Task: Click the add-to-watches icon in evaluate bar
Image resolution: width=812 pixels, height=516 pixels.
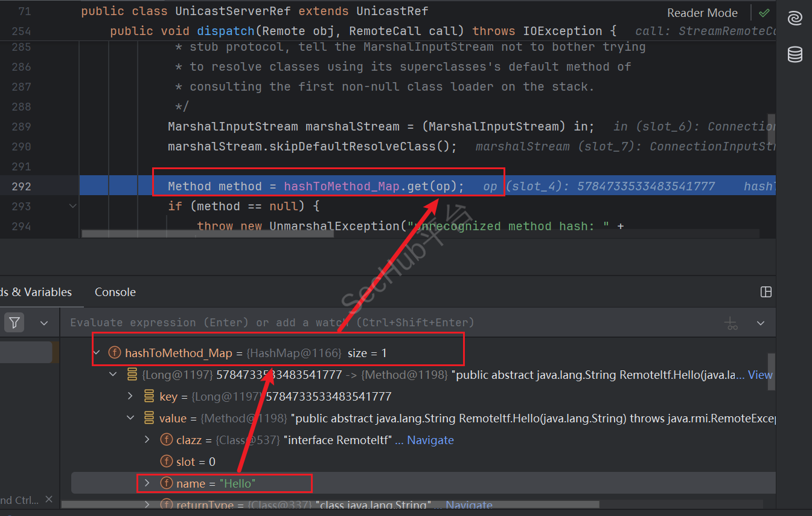Action: pyautogui.click(x=732, y=323)
